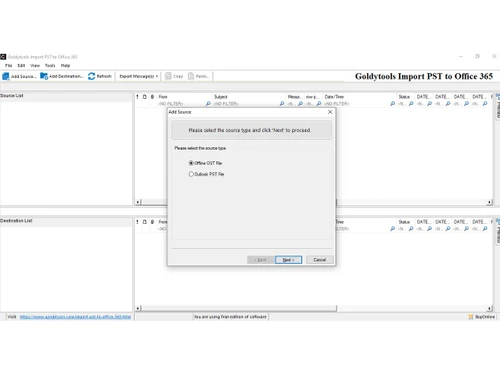This screenshot has height=375, width=500.
Task: Select the Offline OST File radio button
Action: [x=191, y=163]
